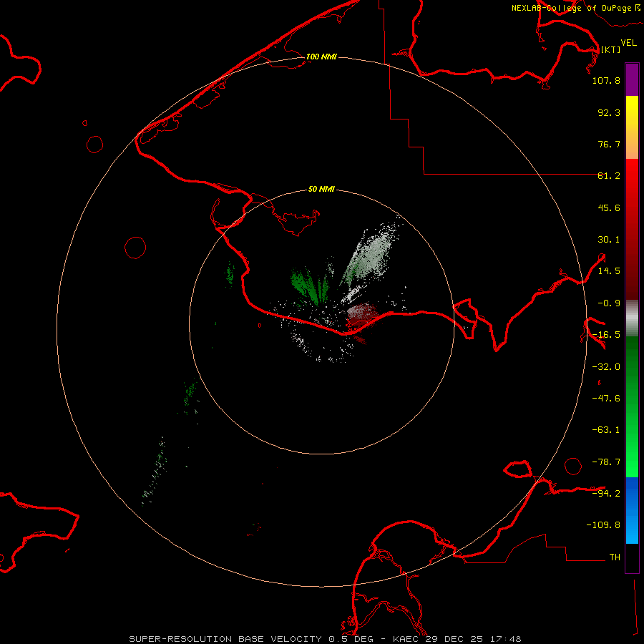
Task: Click the red outbound velocity echo near coast
Action: point(362,316)
